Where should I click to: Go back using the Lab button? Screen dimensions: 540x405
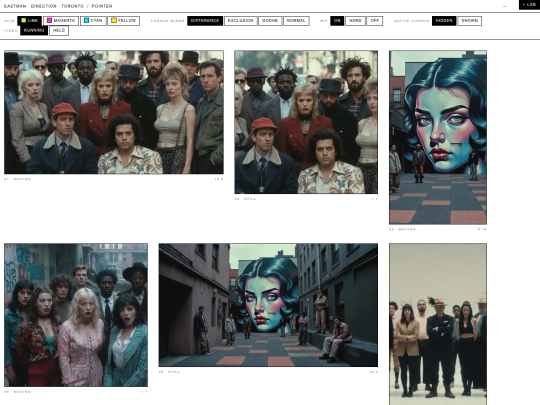(x=529, y=4)
